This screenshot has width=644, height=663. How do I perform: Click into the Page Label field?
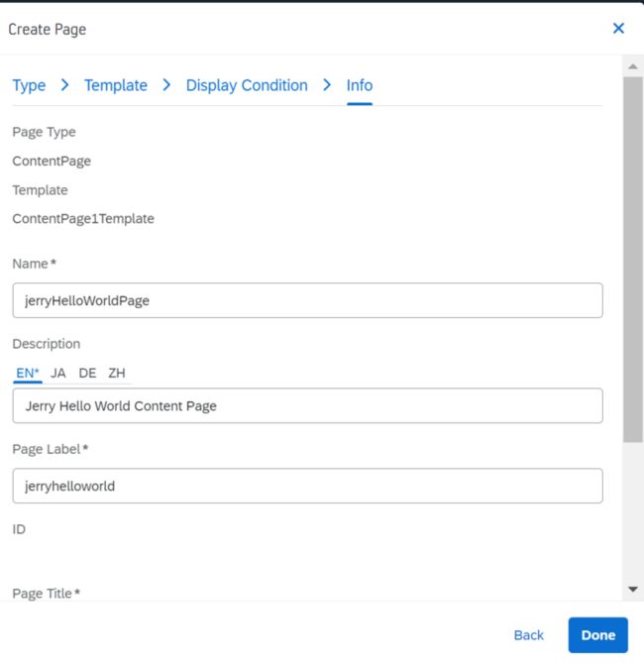click(x=307, y=486)
